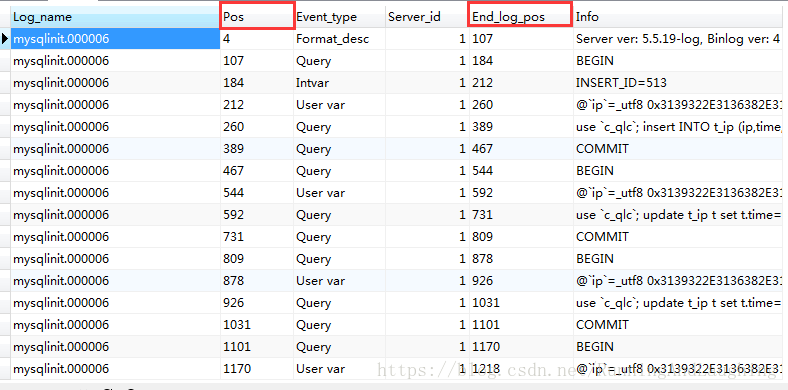Select User var cell in row Pos 878
This screenshot has height=390, width=788.
tap(339, 280)
